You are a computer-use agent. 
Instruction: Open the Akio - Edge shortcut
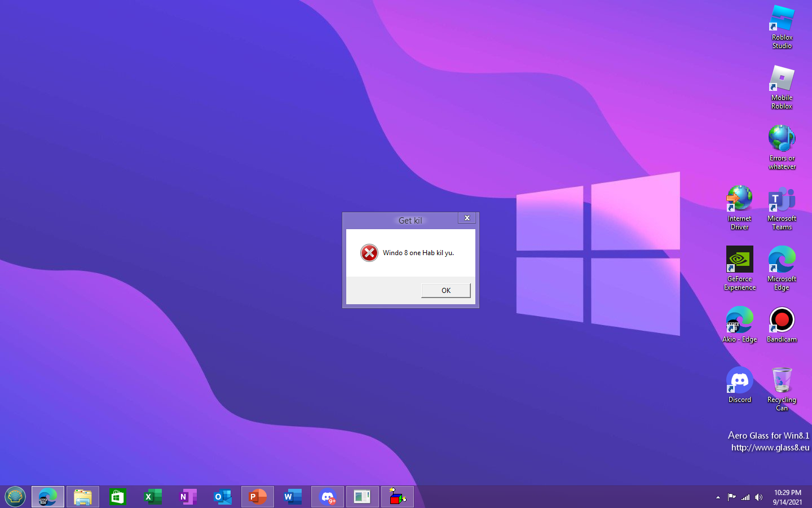739,319
